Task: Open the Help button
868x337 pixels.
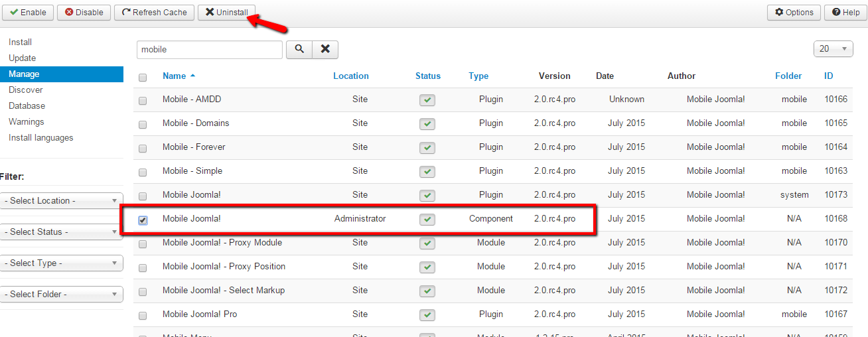Action: point(845,12)
